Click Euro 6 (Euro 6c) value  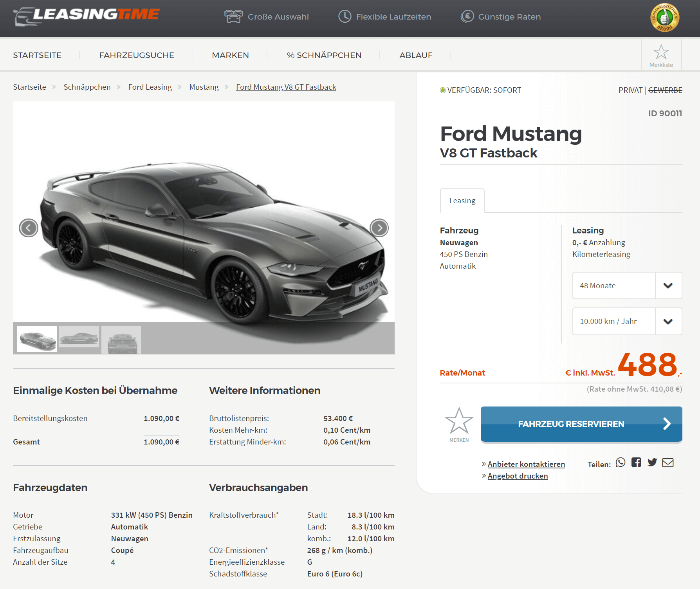335,574
